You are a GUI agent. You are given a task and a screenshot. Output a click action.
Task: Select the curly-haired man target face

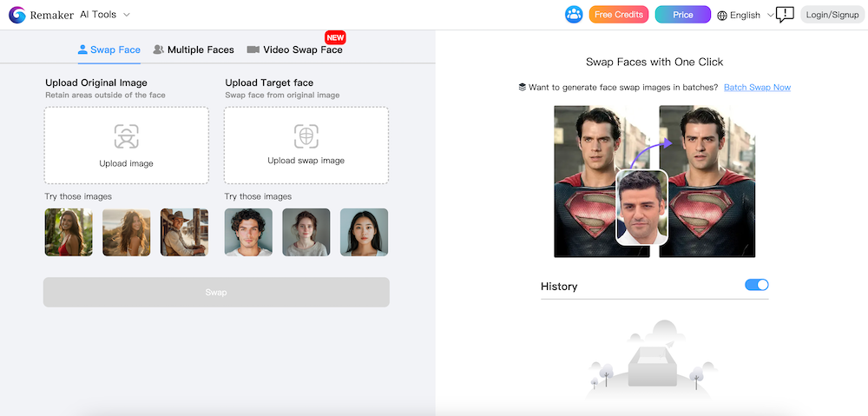tap(248, 232)
